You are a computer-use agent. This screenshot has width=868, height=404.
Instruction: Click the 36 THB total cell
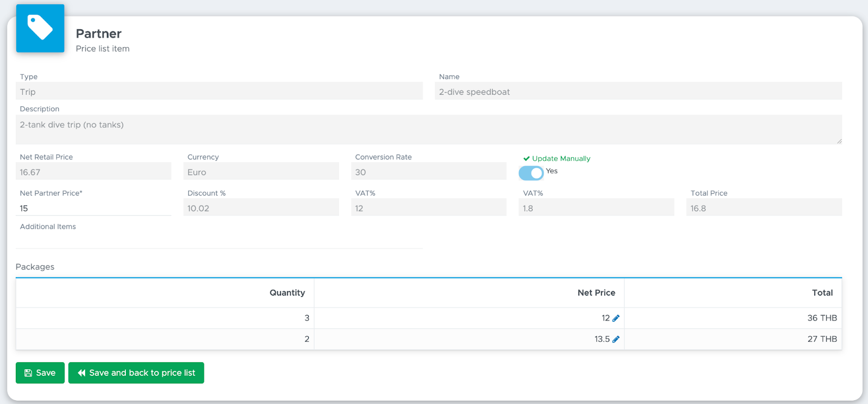(x=733, y=318)
